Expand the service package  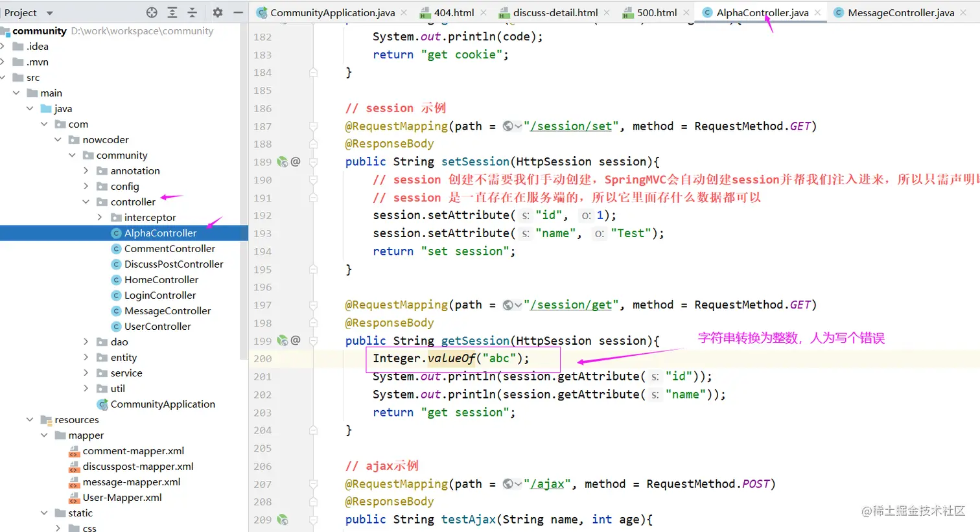(x=86, y=373)
